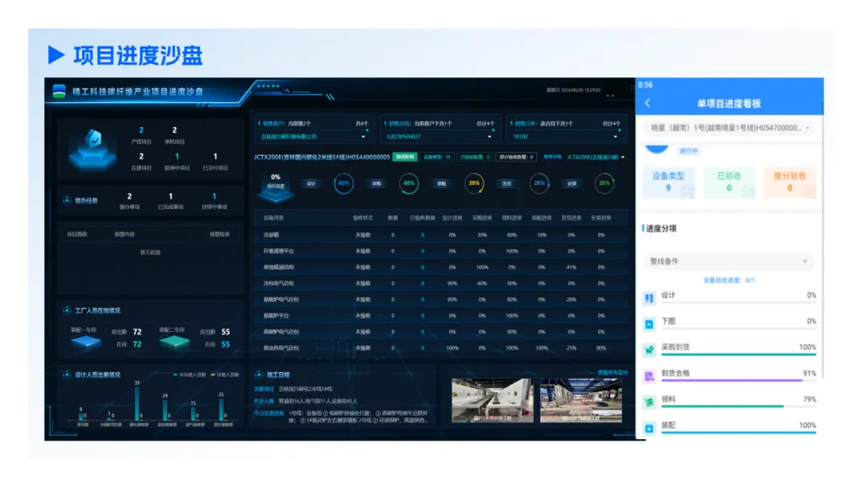Open the second construction site photo thumbnail
This screenshot has height=488, width=868.
click(x=581, y=400)
